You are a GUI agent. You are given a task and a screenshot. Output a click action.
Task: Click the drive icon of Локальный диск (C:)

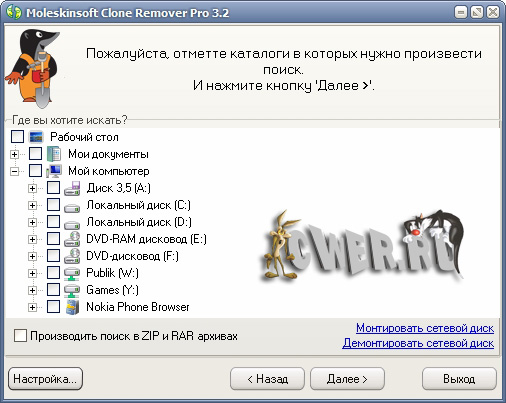pyautogui.click(x=72, y=208)
